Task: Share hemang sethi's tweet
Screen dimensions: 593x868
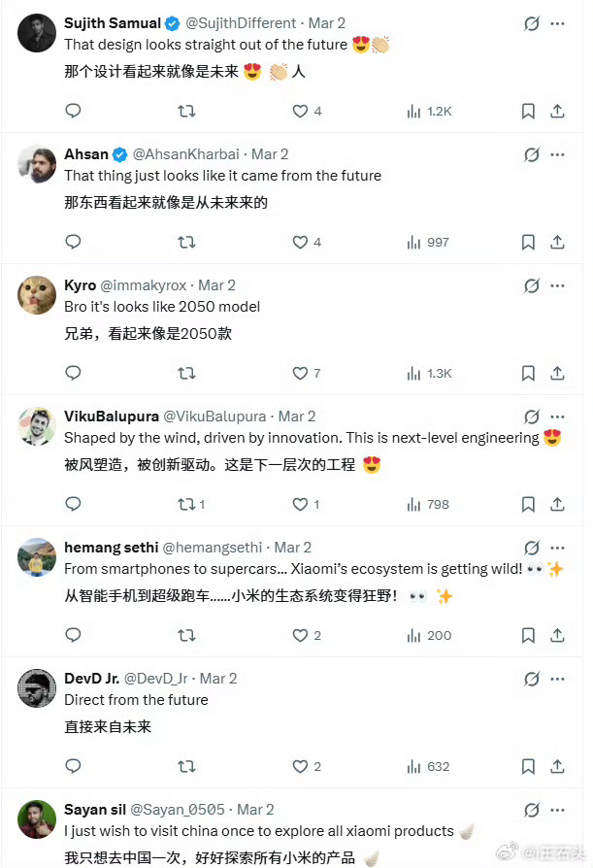Action: pyautogui.click(x=558, y=635)
